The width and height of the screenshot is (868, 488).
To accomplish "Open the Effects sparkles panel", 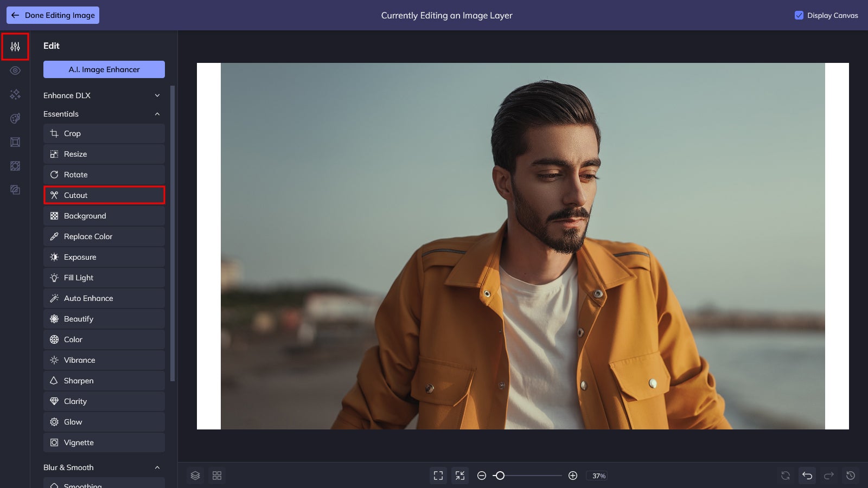I will click(x=15, y=94).
